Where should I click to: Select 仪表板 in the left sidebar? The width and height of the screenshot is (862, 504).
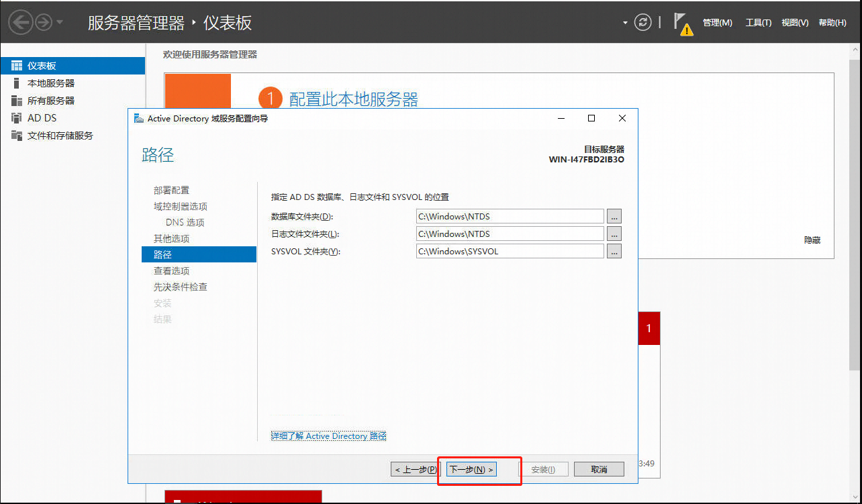pos(73,66)
